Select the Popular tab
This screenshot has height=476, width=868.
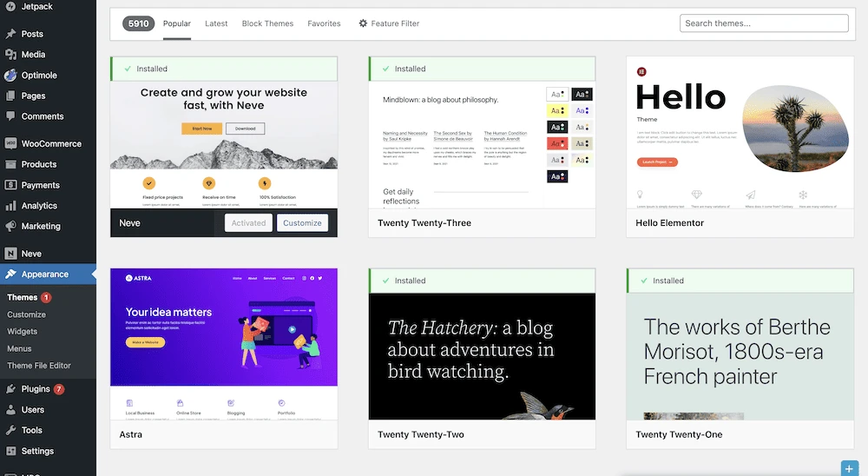pos(176,23)
